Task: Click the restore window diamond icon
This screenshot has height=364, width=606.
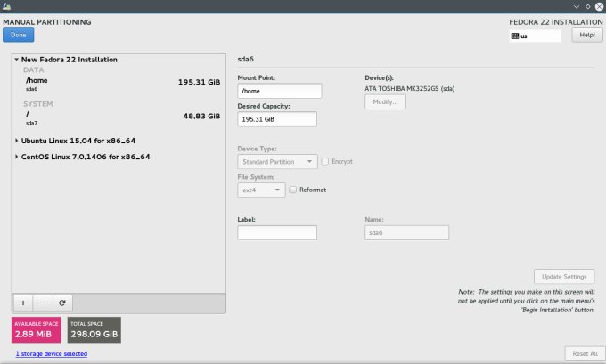Action: (x=588, y=6)
